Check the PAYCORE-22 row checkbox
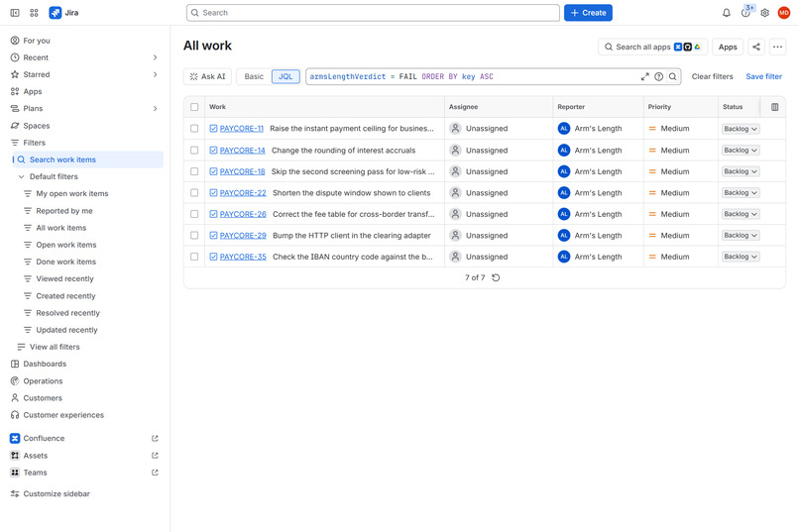The height and width of the screenshot is (532, 799). 194,193
